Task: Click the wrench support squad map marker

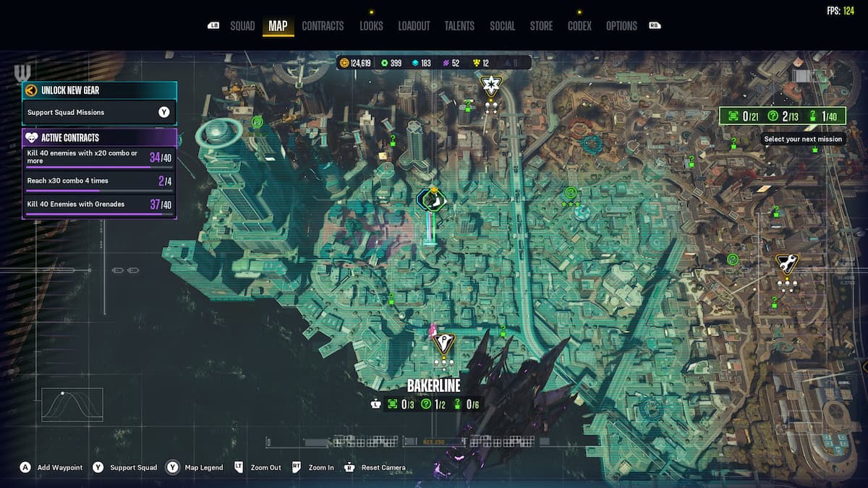Action: (786, 263)
